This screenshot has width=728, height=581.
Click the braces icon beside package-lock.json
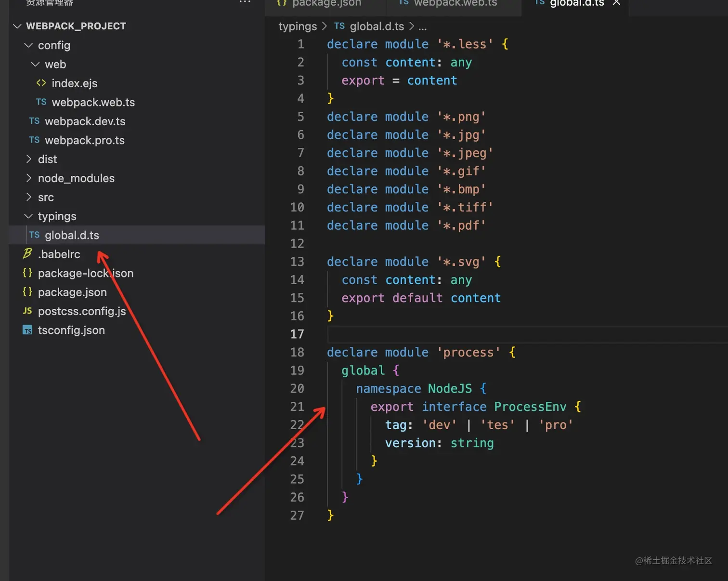click(x=27, y=273)
